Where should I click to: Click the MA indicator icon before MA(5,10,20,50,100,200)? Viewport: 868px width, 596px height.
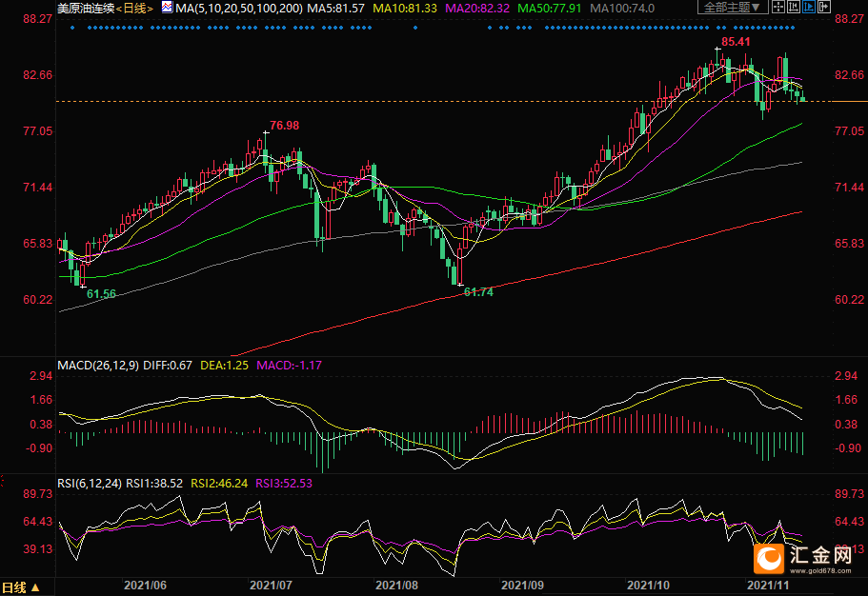click(166, 8)
